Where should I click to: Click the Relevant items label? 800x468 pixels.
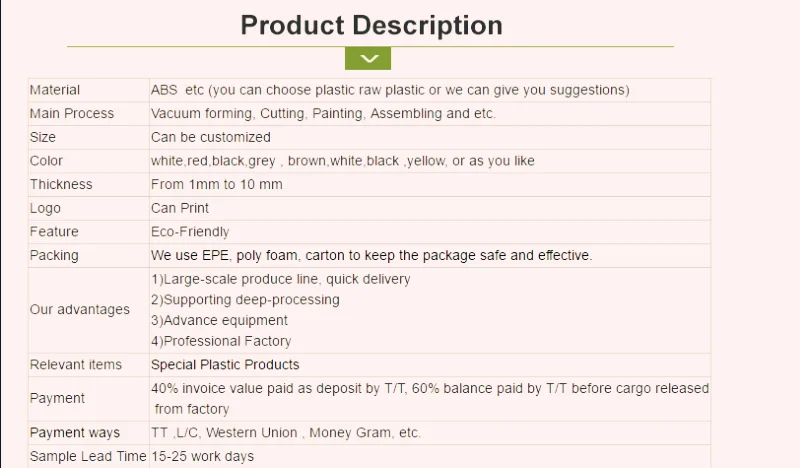76,365
